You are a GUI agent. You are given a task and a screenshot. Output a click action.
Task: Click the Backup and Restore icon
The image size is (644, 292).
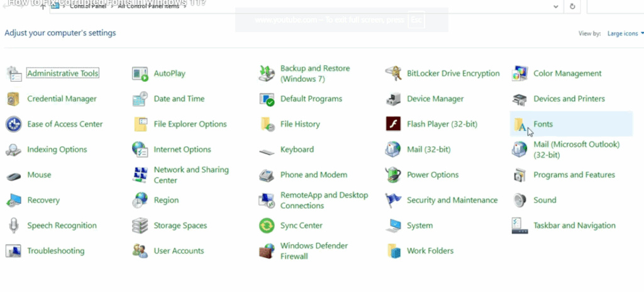click(267, 74)
